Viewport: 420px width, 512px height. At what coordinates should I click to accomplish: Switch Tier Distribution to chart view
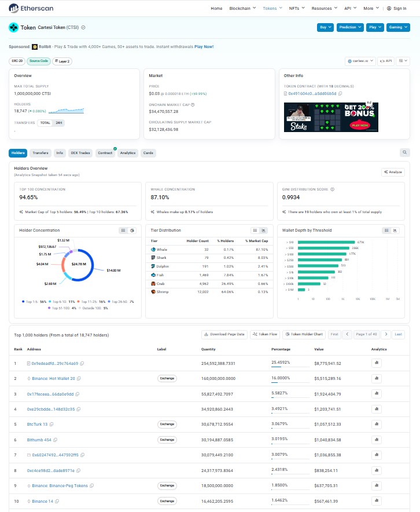263,231
